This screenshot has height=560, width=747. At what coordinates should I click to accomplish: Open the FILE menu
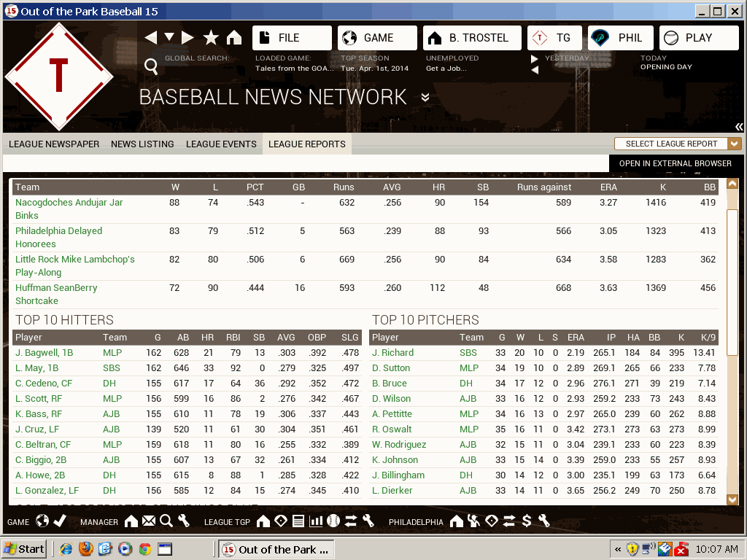tap(292, 38)
